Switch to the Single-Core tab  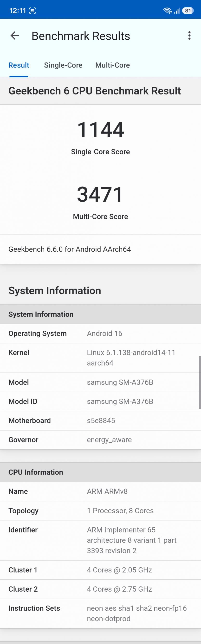(63, 65)
